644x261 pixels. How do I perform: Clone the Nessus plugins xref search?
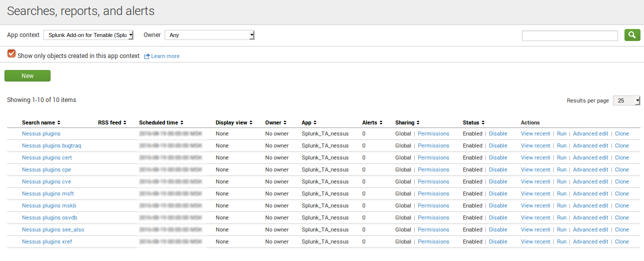click(622, 242)
